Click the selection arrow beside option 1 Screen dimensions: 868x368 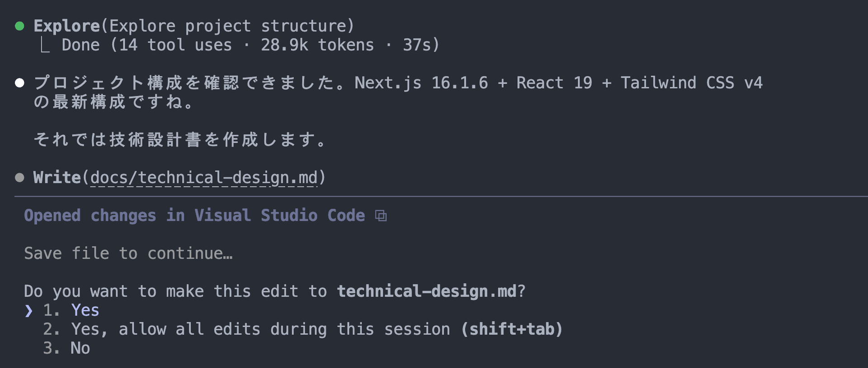point(29,311)
